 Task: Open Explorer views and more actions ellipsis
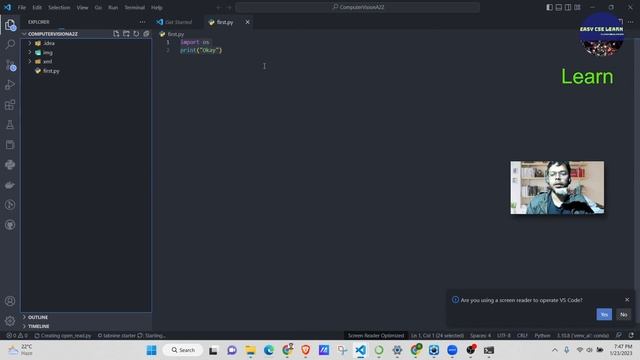[142, 22]
